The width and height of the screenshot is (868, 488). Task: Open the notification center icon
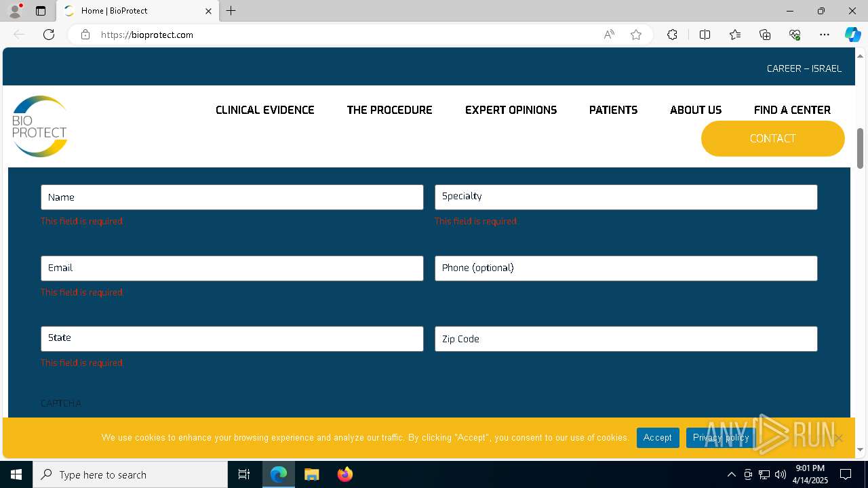point(846,474)
